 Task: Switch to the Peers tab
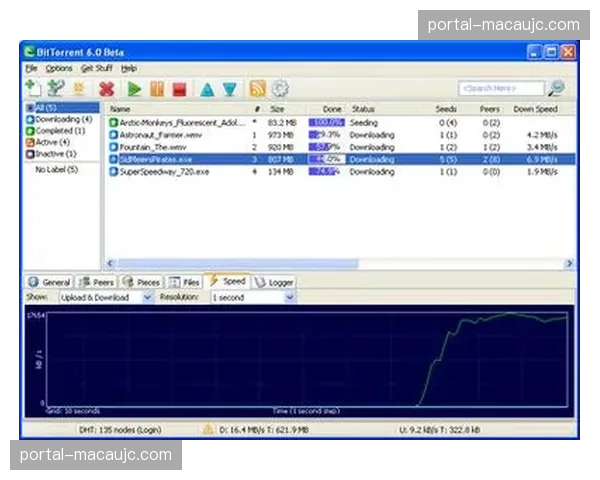click(97, 282)
